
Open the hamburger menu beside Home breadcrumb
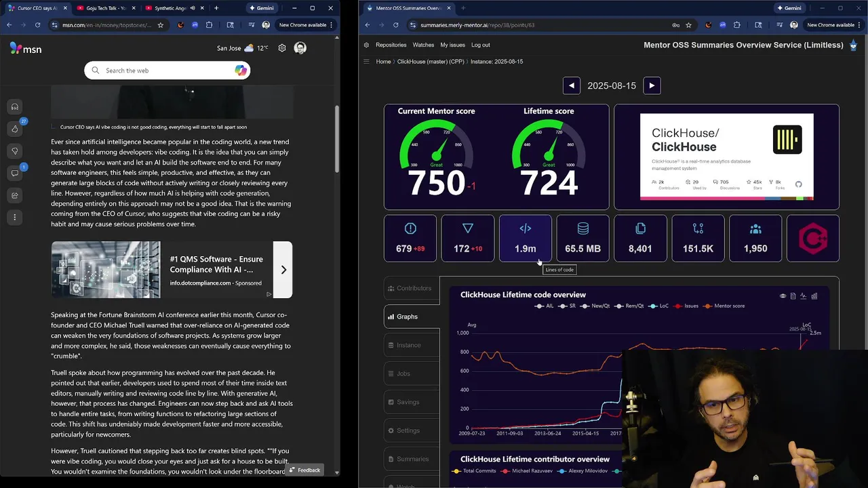[366, 62]
